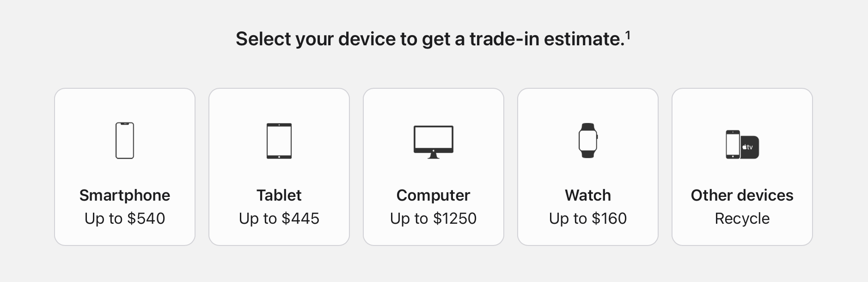Click the Watch label text

click(x=588, y=195)
